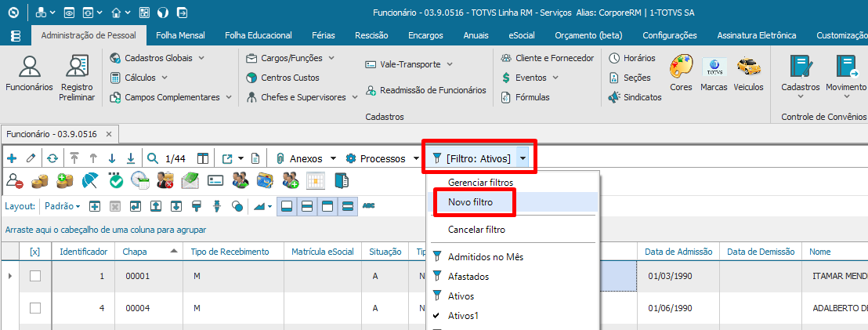868x330 pixels.
Task: Switch to Folha Mensal ribbon tab
Action: pos(180,35)
